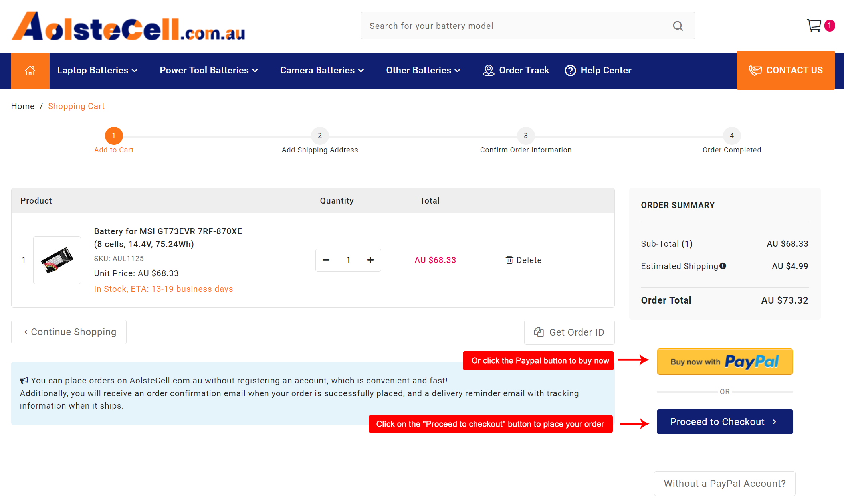Click cart item count badge
The width and height of the screenshot is (844, 504).
pos(829,26)
